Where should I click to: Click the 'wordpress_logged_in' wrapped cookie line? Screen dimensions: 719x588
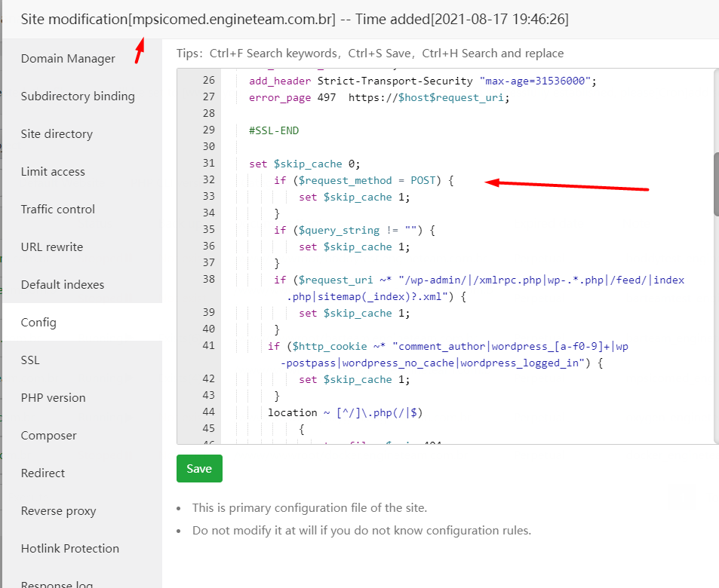tap(441, 363)
